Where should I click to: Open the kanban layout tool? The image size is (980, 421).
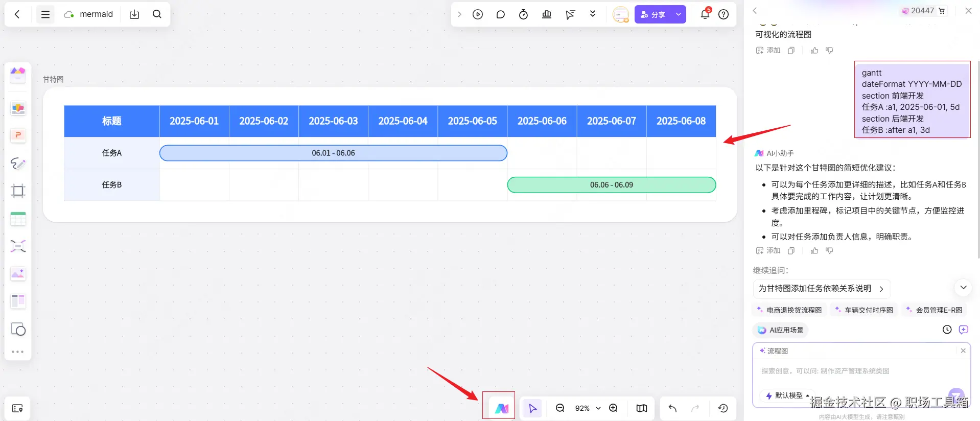18,301
